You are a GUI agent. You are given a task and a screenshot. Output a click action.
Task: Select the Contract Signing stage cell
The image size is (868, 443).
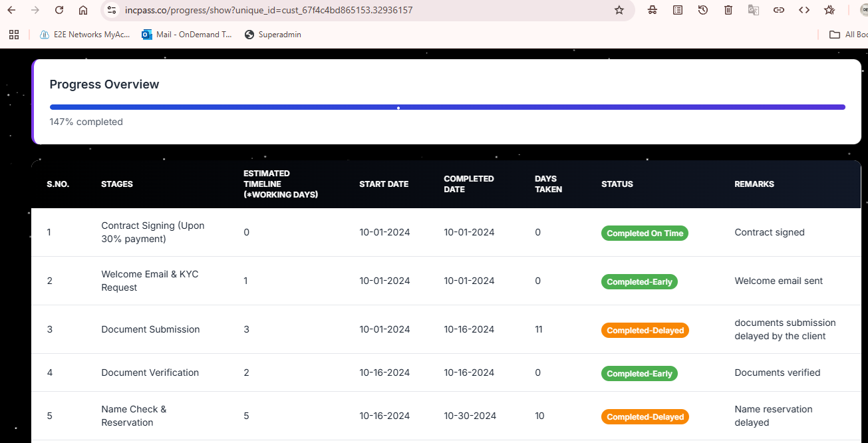click(x=153, y=232)
